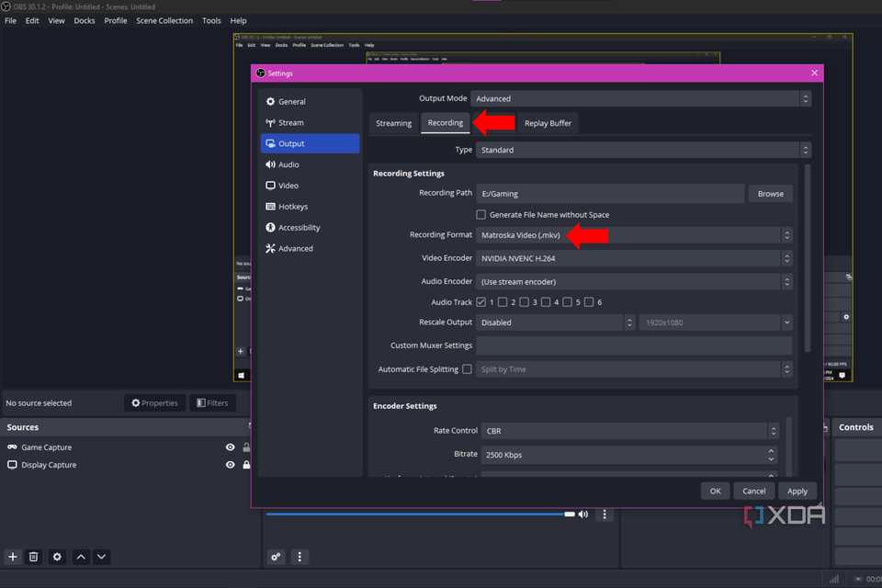Open the Audio Encoder dropdown
Screen dimensions: 882x588
pos(634,281)
